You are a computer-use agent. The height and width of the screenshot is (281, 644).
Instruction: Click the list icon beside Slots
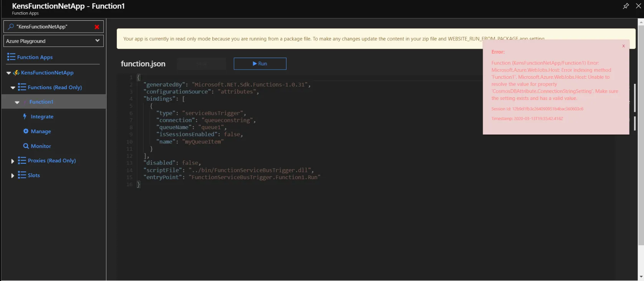(22, 175)
